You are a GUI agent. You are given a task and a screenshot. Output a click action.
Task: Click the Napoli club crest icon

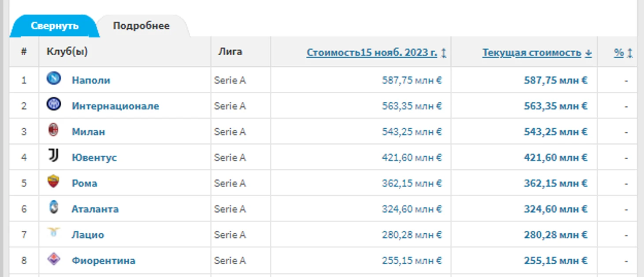pyautogui.click(x=54, y=79)
